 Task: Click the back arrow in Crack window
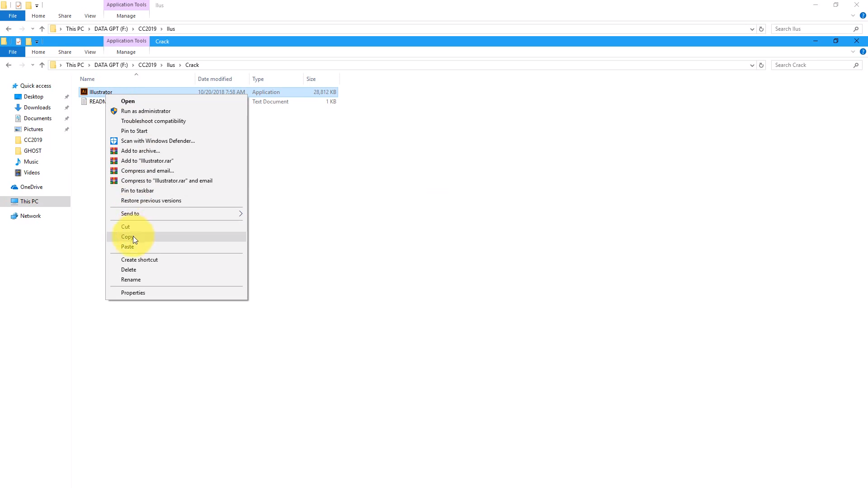[x=9, y=65]
